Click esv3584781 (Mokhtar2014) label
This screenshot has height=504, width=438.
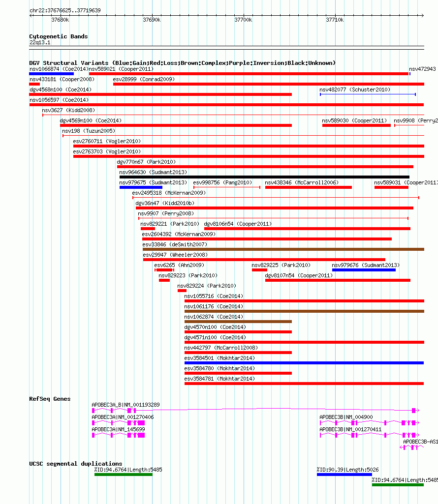pos(219,379)
